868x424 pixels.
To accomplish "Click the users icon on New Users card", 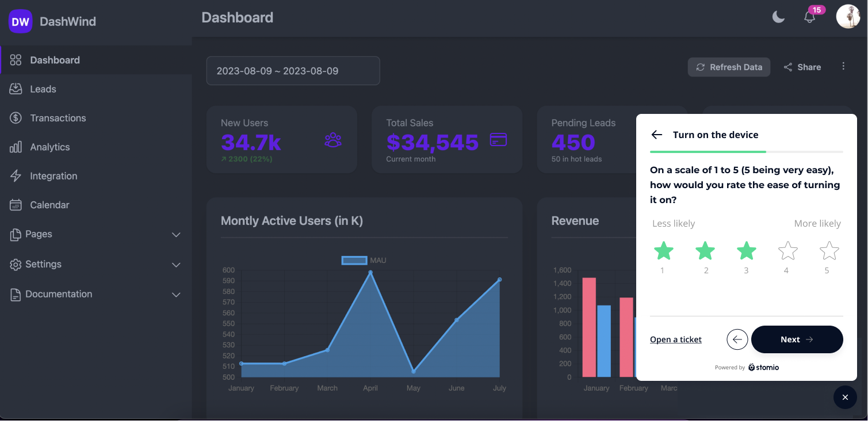I will coord(332,139).
